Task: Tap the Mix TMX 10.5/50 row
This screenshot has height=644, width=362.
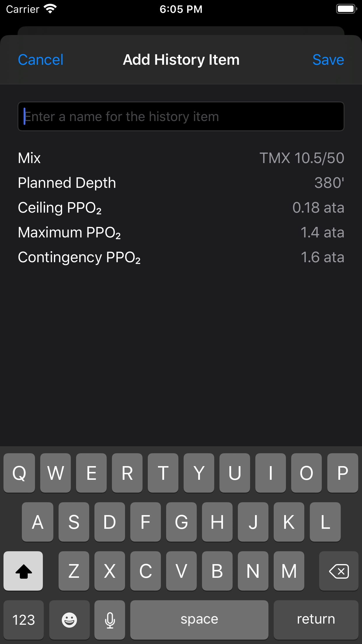Action: coord(181,158)
